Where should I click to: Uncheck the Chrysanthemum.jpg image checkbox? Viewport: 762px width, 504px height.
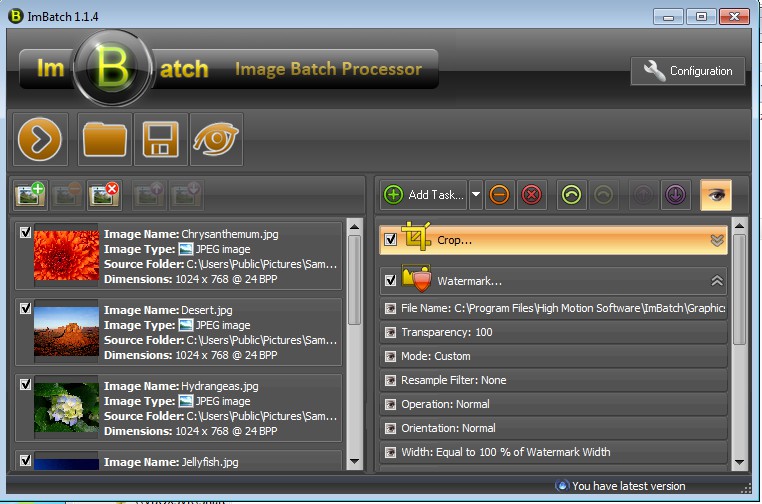[26, 232]
